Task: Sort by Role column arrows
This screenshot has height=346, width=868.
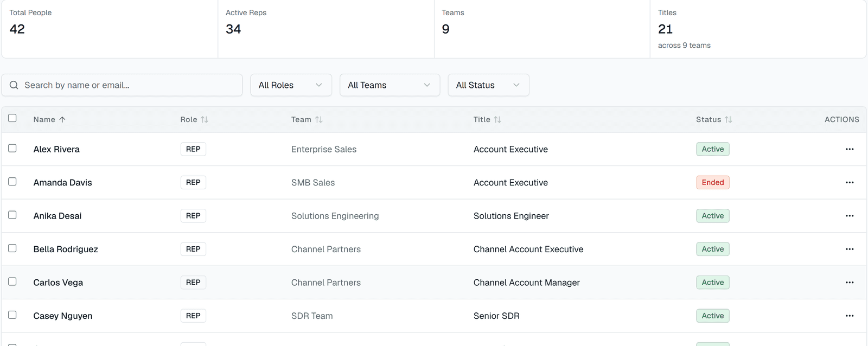Action: coord(205,119)
